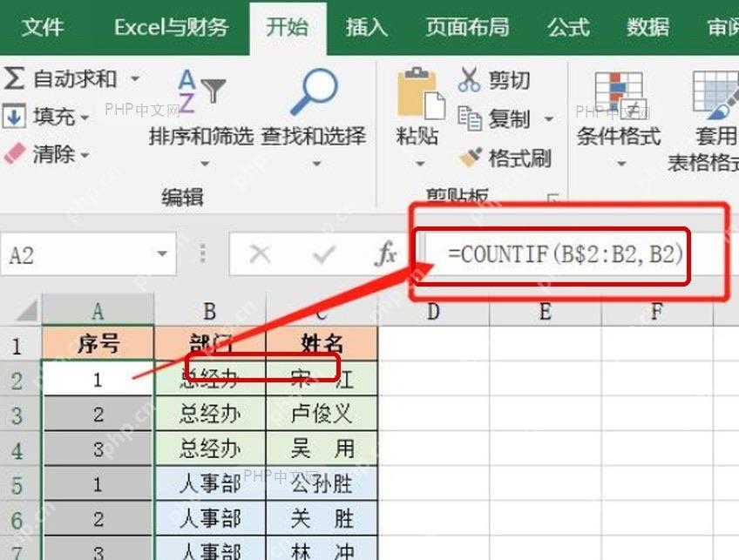This screenshot has width=739, height=560.
Task: Open the 页面布局 (Page Layout) tab
Action: pyautogui.click(x=467, y=26)
